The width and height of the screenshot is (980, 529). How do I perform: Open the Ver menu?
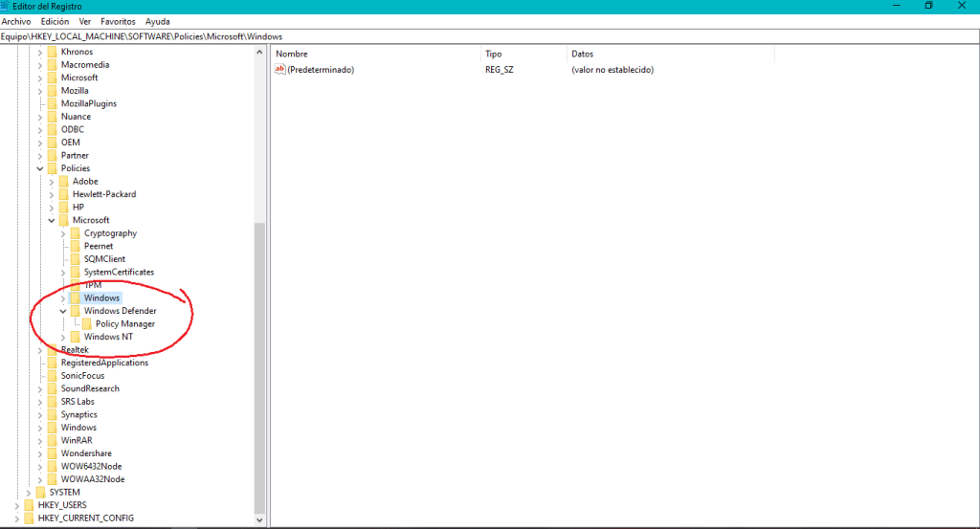[85, 21]
